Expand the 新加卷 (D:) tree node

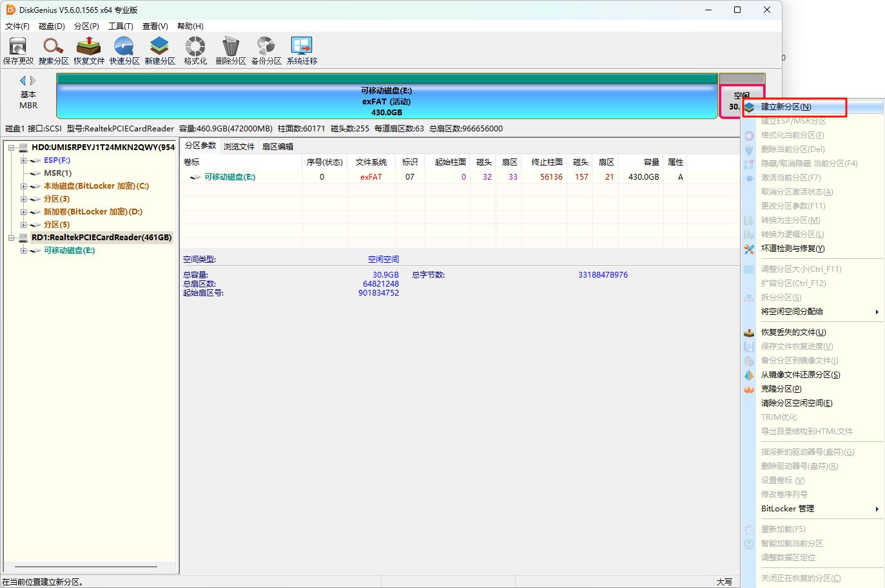pos(23,212)
